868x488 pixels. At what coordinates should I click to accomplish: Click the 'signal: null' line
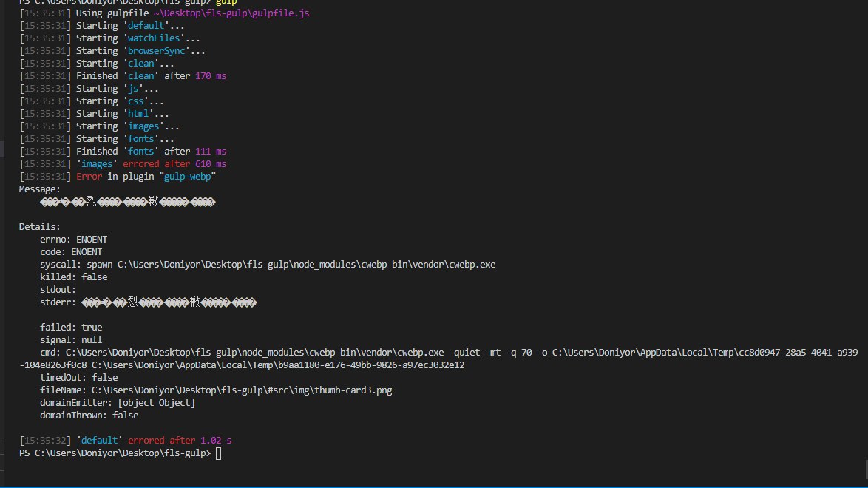click(71, 340)
